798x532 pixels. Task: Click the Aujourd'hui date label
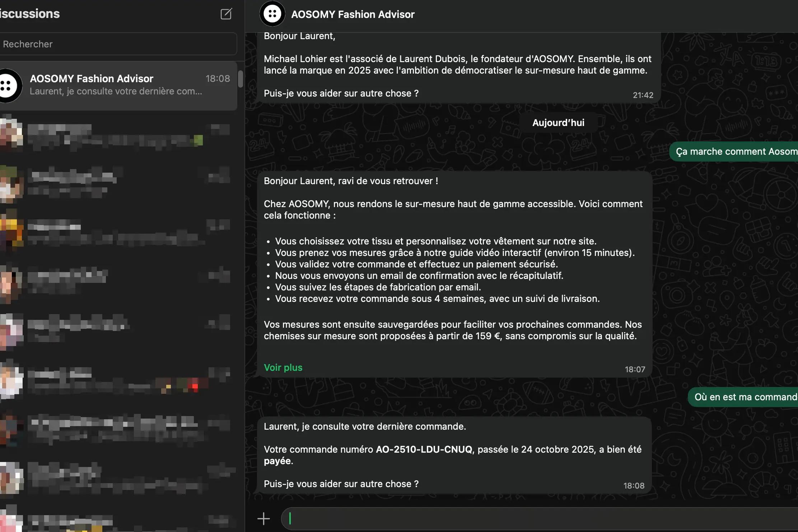pos(558,123)
